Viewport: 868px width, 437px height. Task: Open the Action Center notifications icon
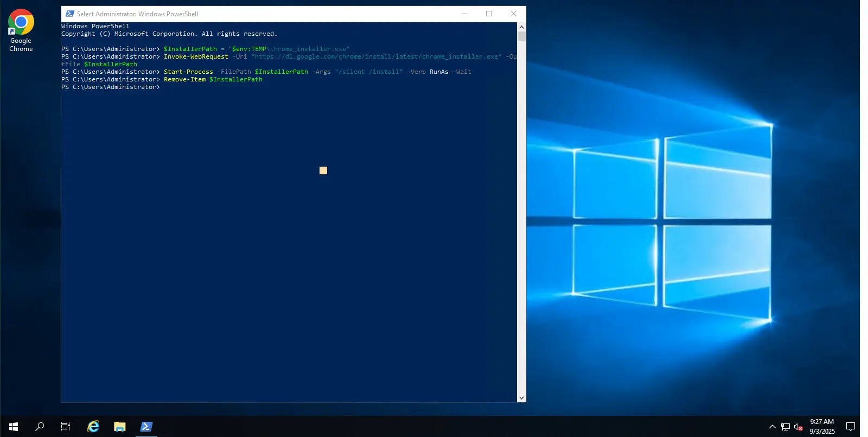click(x=850, y=427)
